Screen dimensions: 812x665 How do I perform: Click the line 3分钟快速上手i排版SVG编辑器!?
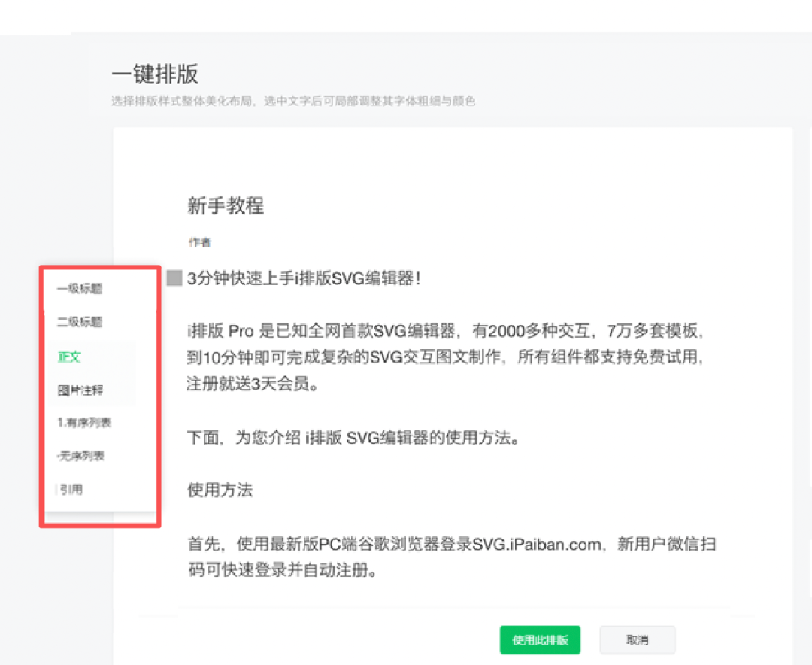coord(304,278)
